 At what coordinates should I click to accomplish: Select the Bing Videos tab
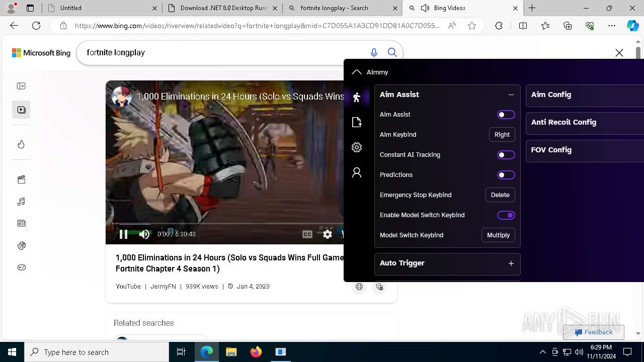[463, 8]
